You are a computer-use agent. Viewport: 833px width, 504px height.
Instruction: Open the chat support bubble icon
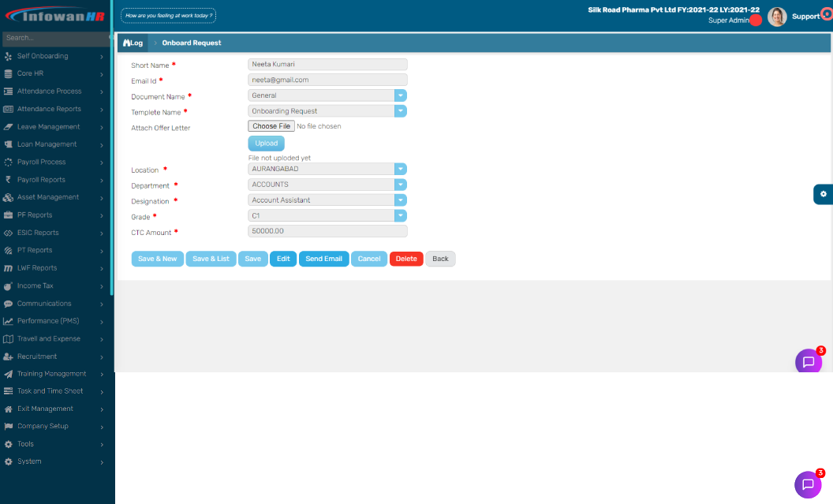coord(808,361)
